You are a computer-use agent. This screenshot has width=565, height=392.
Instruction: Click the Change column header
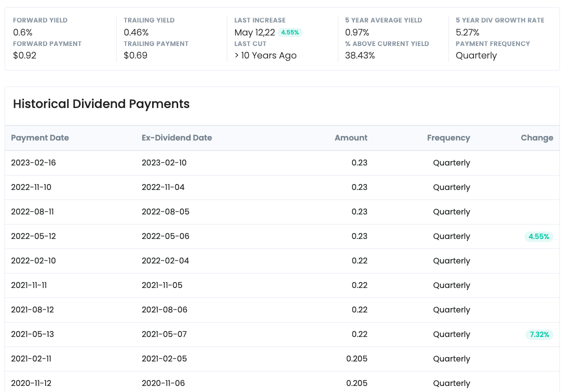pos(536,138)
